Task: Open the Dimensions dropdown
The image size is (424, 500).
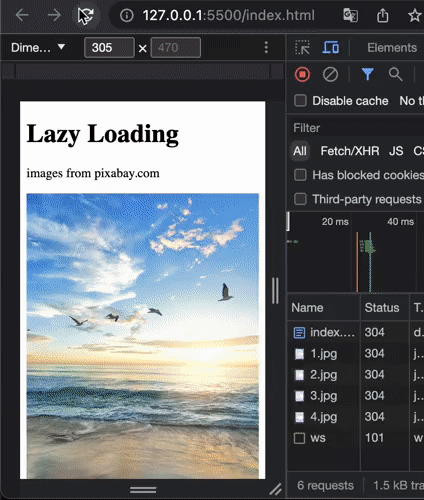Action: click(38, 47)
